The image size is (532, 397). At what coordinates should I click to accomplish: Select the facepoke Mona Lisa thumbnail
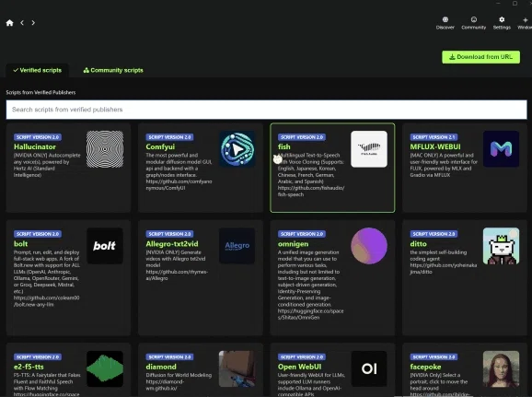[501, 368]
